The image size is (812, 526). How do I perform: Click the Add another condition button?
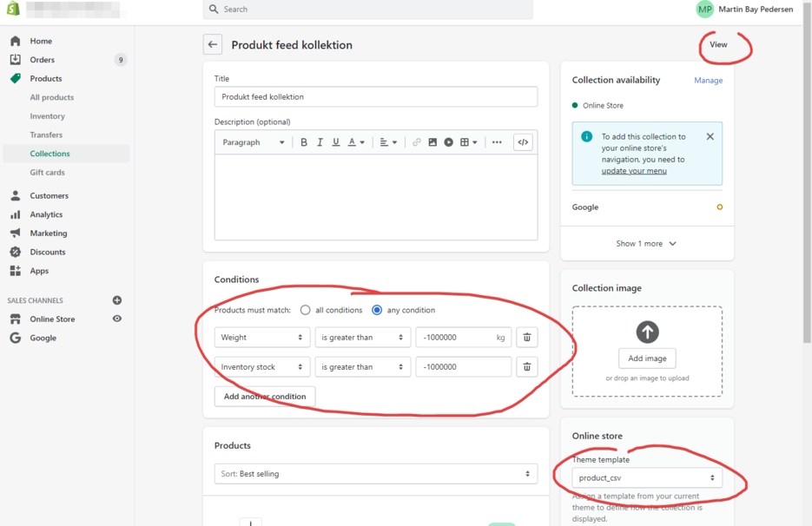[265, 397]
